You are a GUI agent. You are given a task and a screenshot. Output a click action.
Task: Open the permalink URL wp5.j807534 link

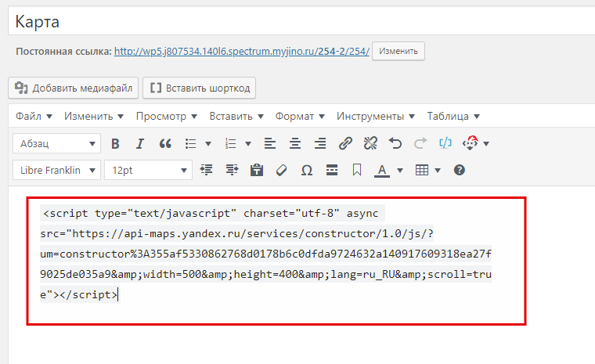click(242, 51)
